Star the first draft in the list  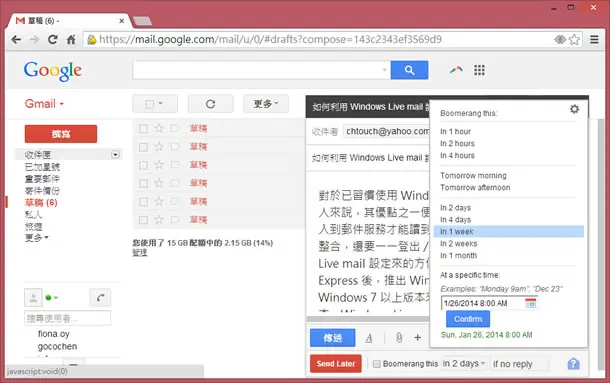(159, 128)
